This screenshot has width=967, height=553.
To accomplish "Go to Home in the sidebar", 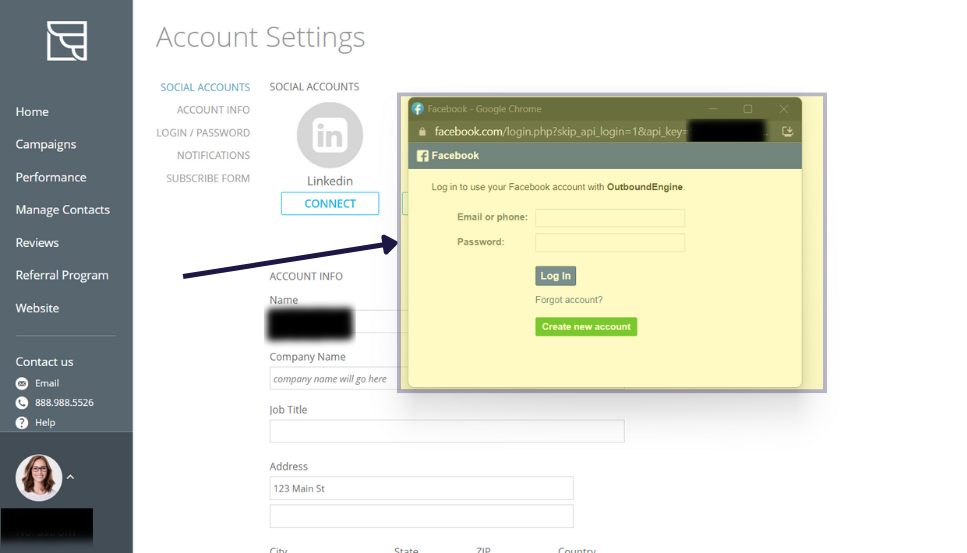I will (x=32, y=112).
